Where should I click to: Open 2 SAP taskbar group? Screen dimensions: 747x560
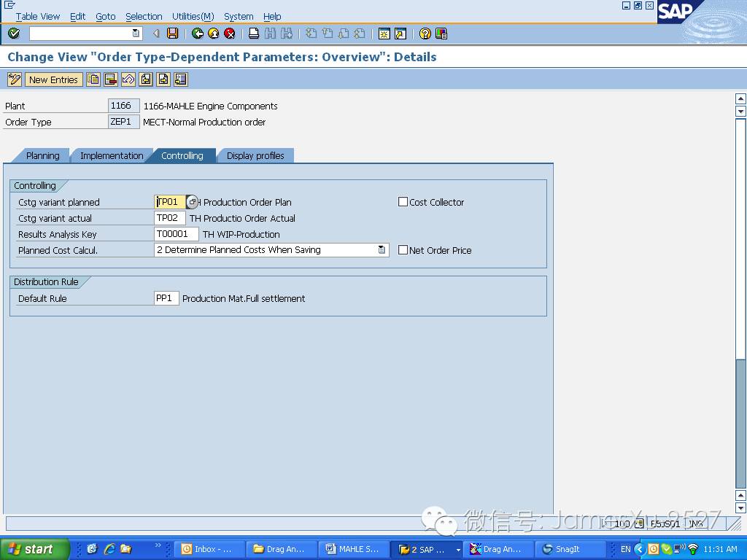tap(426, 549)
